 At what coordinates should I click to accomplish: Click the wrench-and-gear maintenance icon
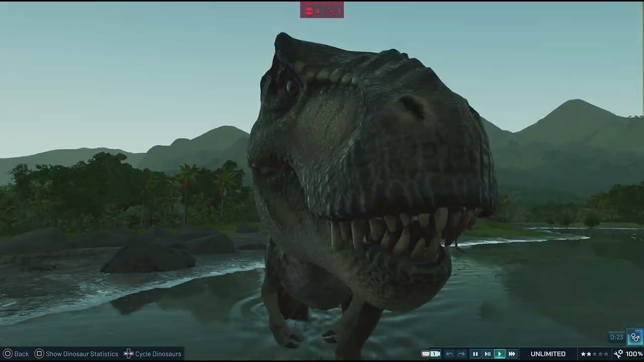(619, 354)
